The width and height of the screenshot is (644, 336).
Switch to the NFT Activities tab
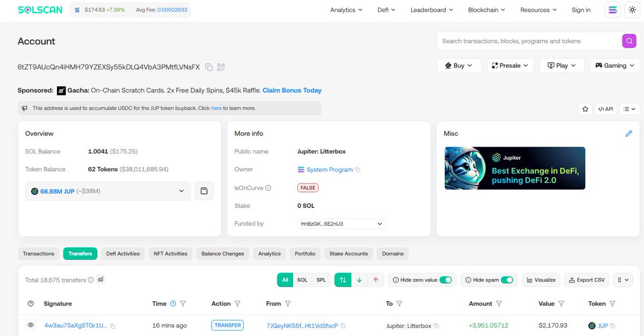(x=171, y=253)
